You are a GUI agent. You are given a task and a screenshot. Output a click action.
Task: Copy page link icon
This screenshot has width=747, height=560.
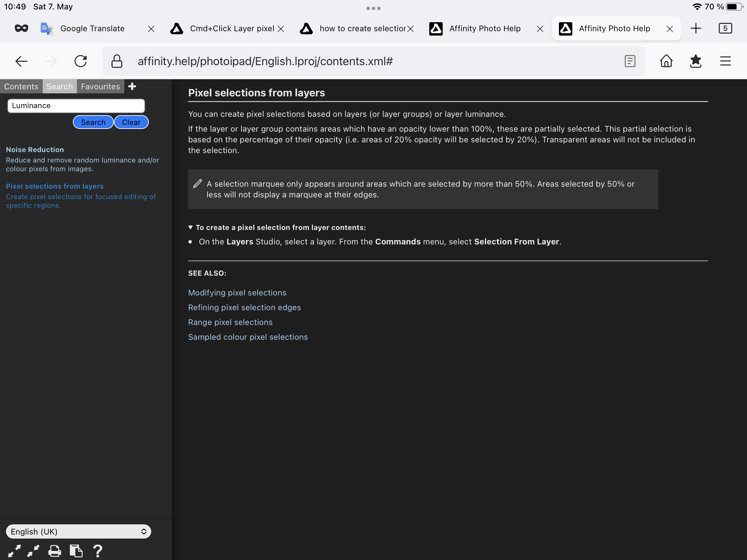tap(76, 551)
